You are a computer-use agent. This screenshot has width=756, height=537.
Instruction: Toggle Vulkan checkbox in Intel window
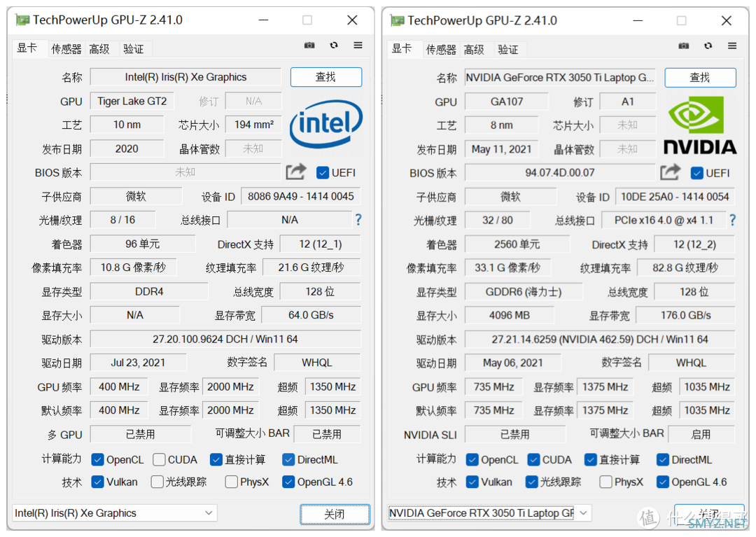click(x=97, y=482)
